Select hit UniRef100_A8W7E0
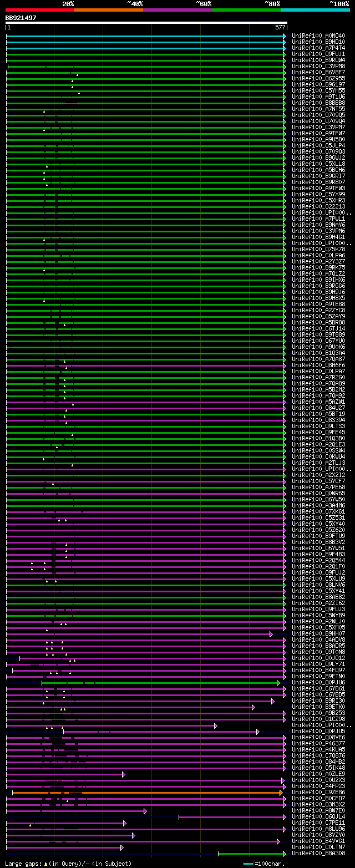This screenshot has width=355, height=868. 318,811
